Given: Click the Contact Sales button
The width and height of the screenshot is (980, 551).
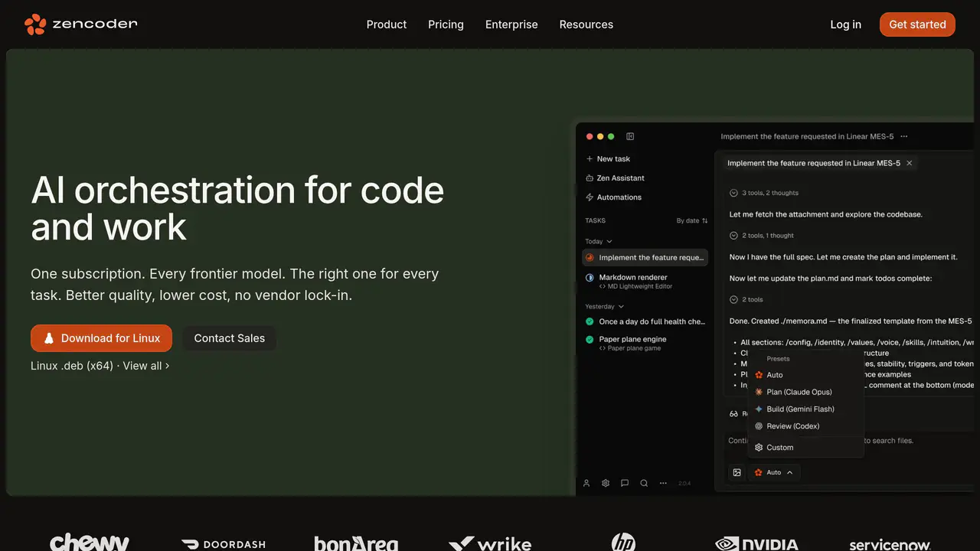Looking at the screenshot, I should [x=229, y=338].
